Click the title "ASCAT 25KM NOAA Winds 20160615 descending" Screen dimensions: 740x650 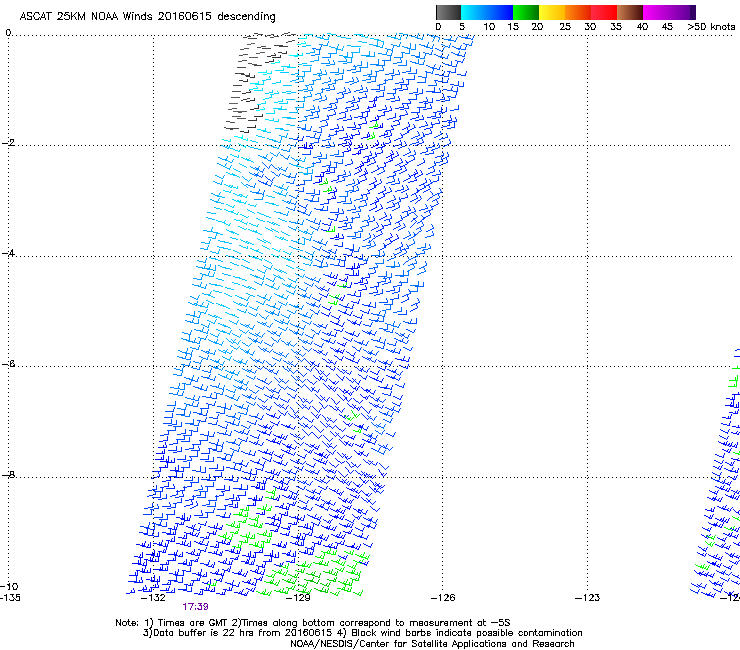click(147, 16)
